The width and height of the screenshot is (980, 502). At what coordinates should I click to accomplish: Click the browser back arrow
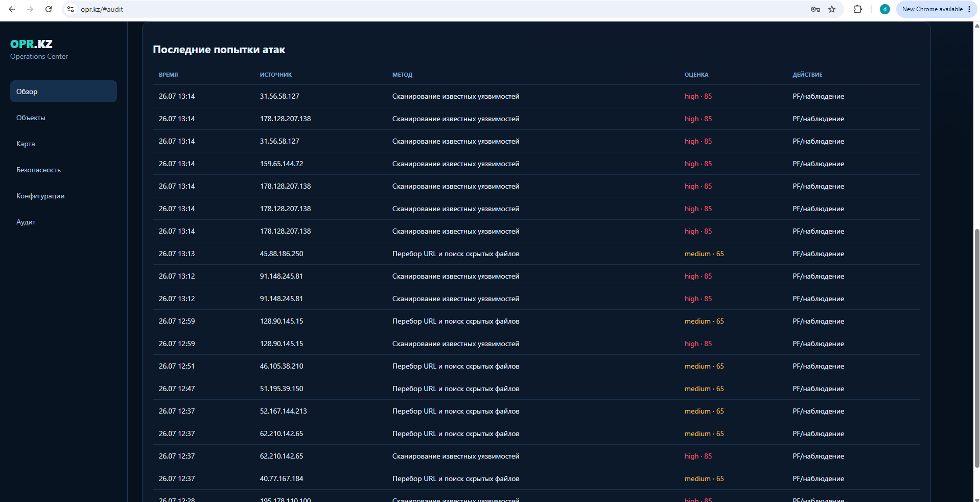(x=12, y=9)
